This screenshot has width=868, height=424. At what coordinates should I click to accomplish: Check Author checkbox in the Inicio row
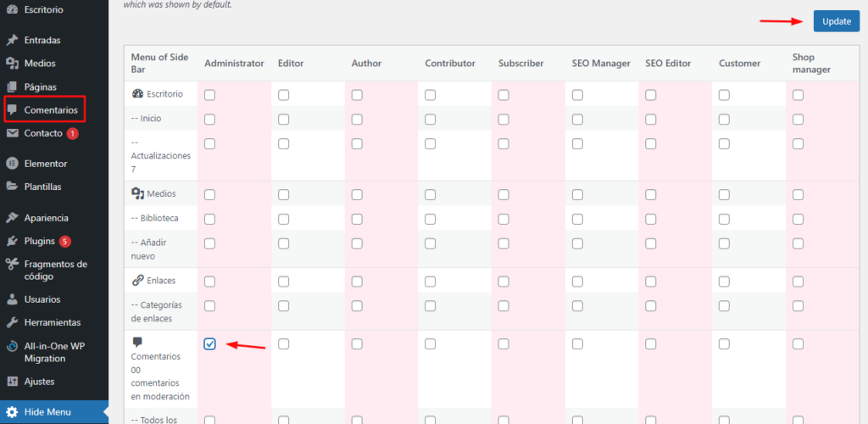click(x=357, y=119)
